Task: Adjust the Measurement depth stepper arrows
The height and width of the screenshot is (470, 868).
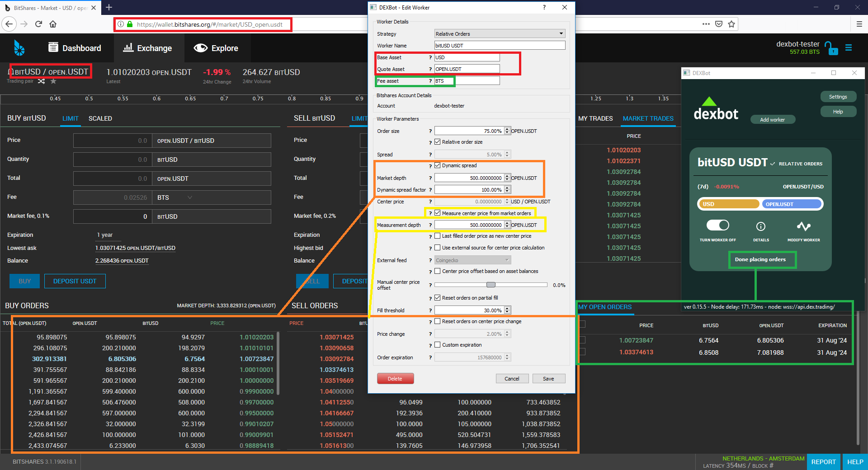Action: click(507, 225)
